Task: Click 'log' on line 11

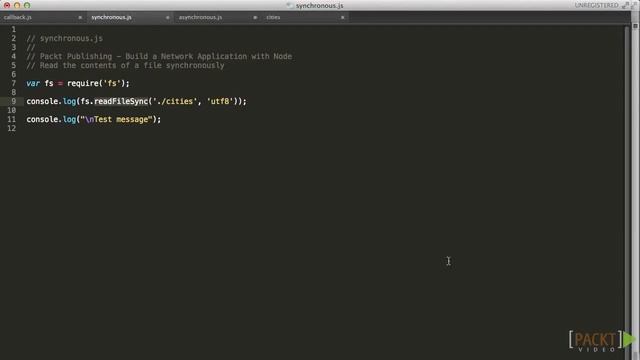Action: pyautogui.click(x=69, y=119)
